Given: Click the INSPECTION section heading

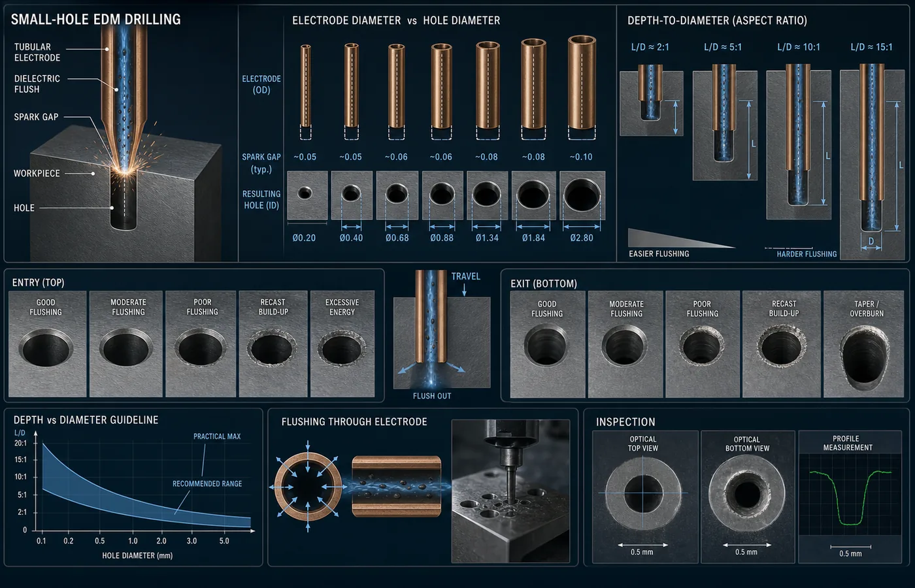Looking at the screenshot, I should [x=625, y=422].
